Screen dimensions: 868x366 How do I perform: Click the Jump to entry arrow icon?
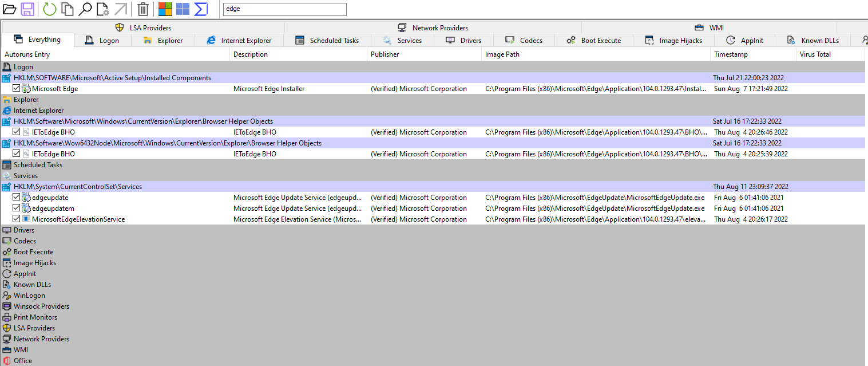tap(121, 9)
